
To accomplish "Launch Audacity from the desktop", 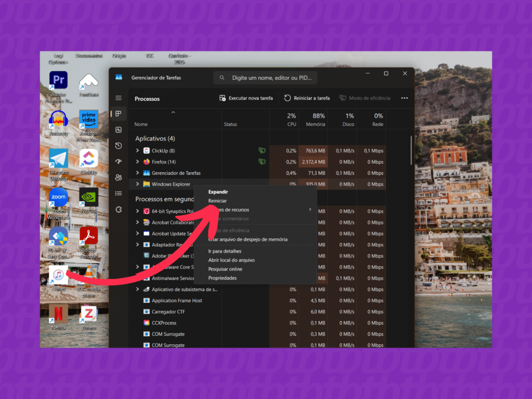I will 58,123.
